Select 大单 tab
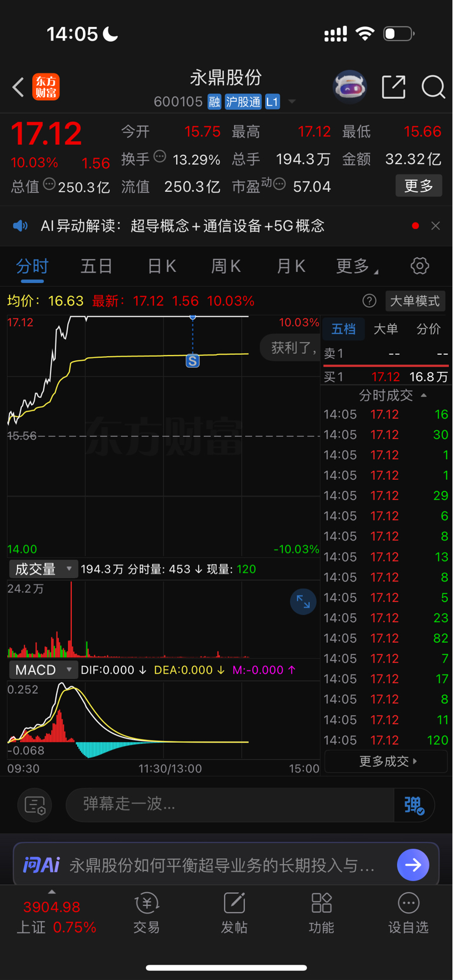Screen dimensions: 453x980 pos(386,329)
